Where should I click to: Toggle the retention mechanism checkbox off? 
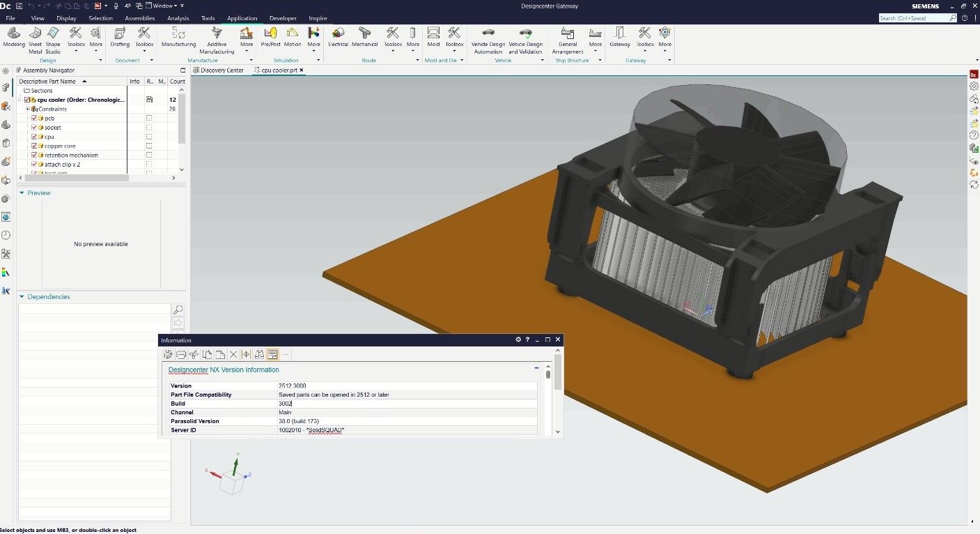[33, 155]
